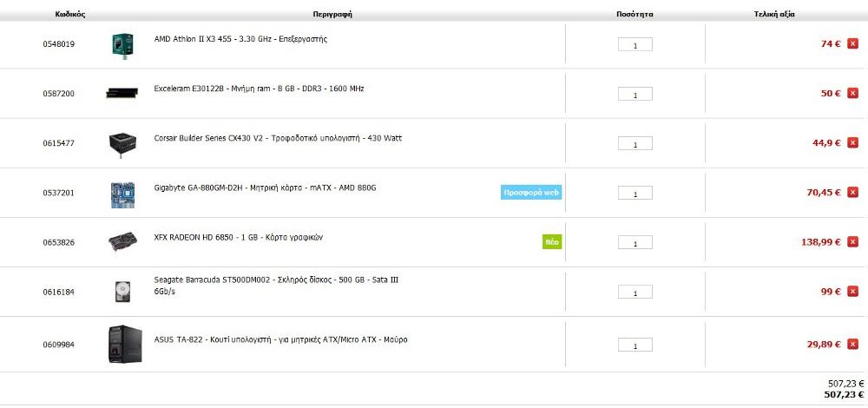Click the Ποσότητα column header
Screen dimensions: 868x408
coord(635,15)
